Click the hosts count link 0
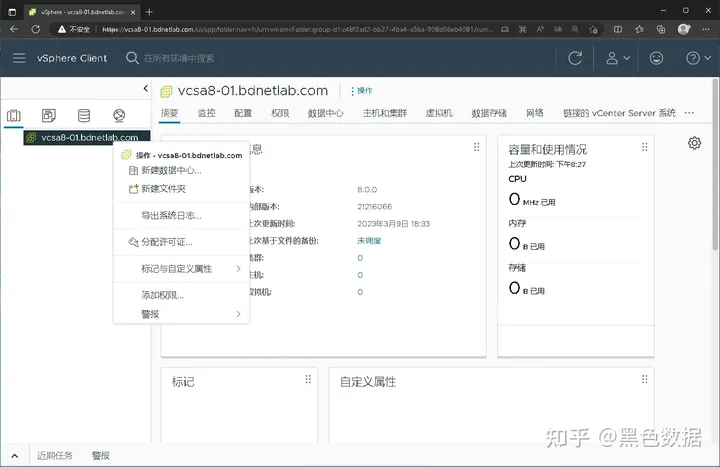 (360, 275)
